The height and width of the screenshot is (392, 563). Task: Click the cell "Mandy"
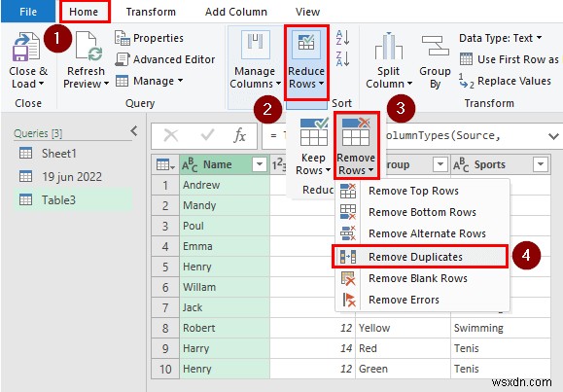pyautogui.click(x=225, y=205)
